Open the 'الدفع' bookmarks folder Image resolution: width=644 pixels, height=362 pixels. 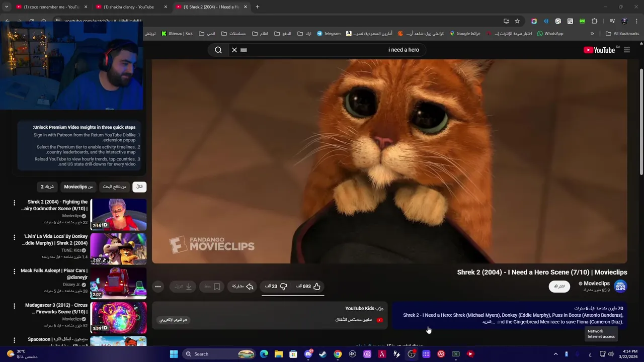click(283, 34)
